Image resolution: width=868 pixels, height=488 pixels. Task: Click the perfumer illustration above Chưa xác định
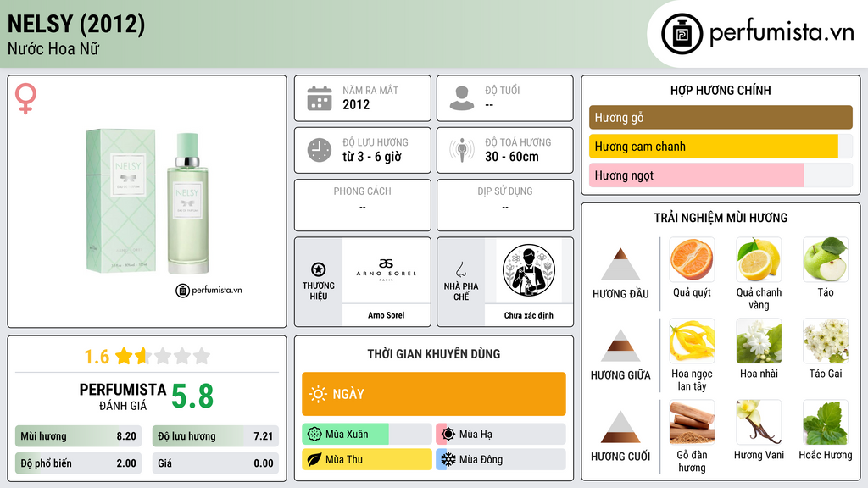529,270
